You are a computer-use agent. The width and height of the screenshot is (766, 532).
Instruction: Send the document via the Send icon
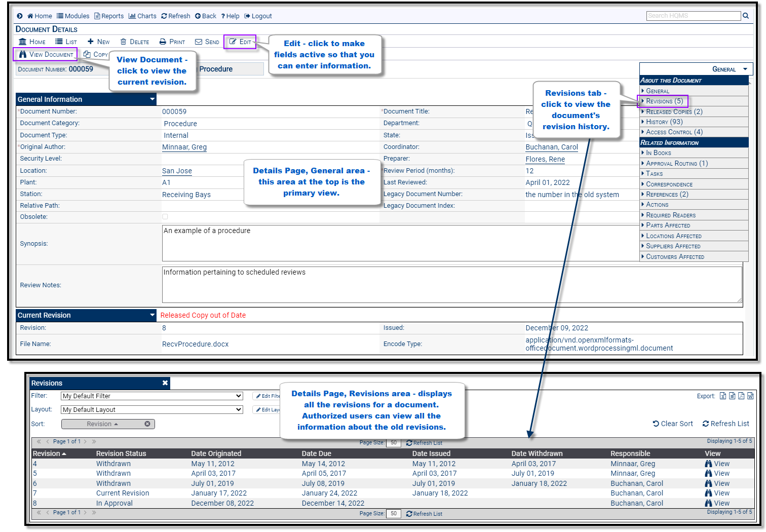(207, 41)
